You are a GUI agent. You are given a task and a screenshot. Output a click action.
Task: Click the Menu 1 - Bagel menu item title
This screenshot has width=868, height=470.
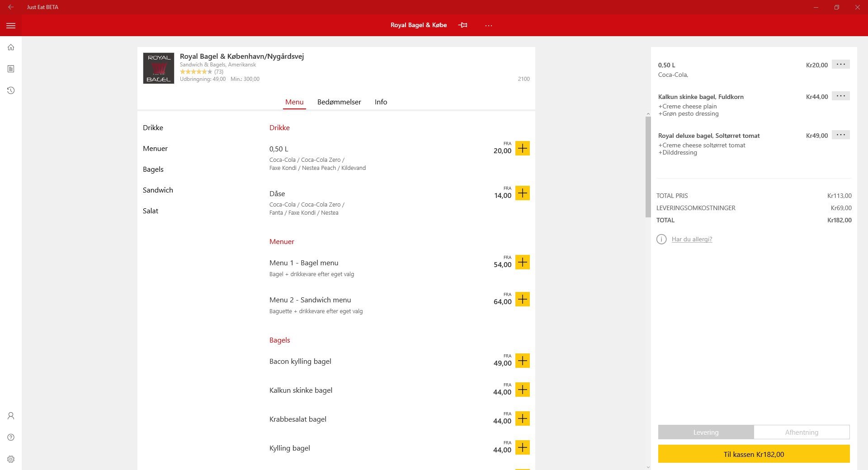(304, 263)
